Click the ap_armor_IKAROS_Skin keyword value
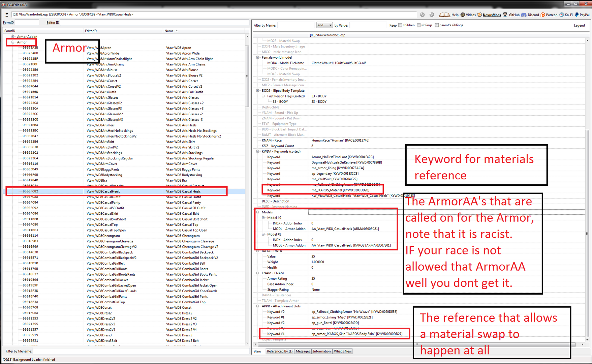Image resolution: width=592 pixels, height=364 pixels. pos(357,334)
